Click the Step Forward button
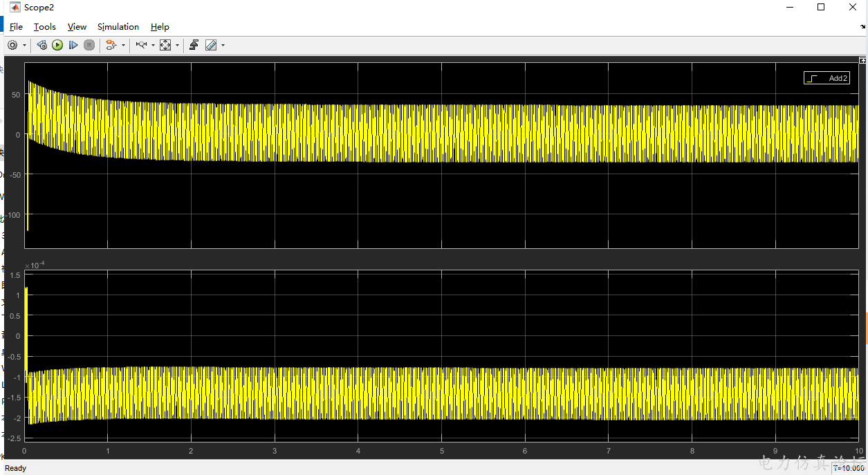 [73, 45]
